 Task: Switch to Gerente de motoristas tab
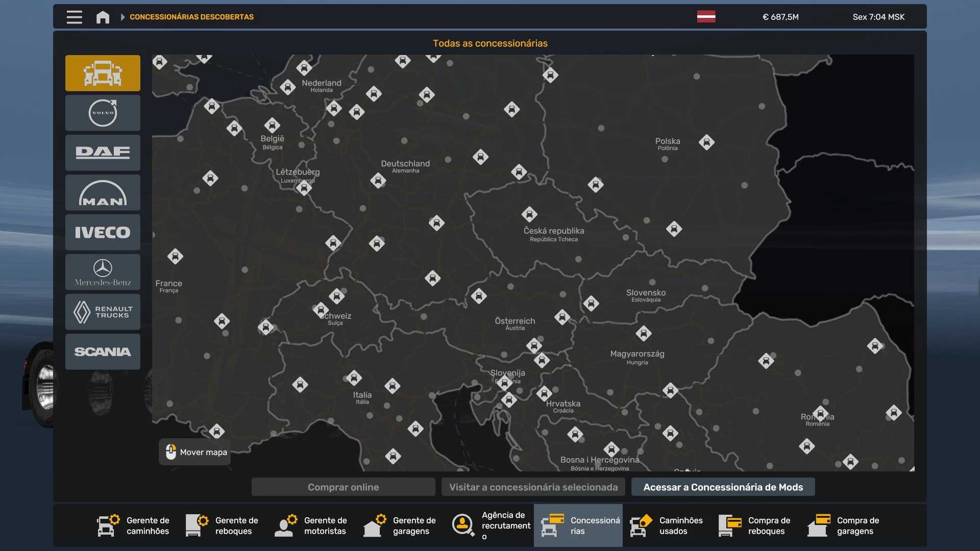click(311, 525)
